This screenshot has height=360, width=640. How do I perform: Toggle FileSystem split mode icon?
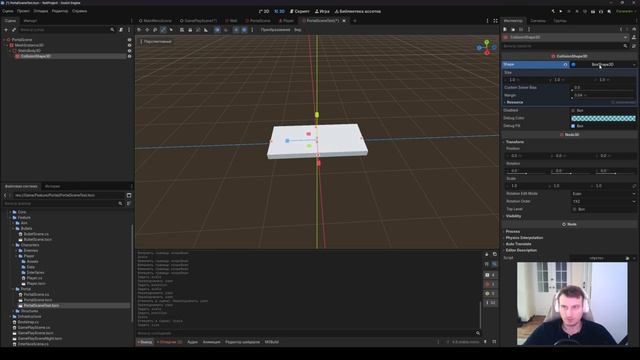pyautogui.click(x=129, y=196)
